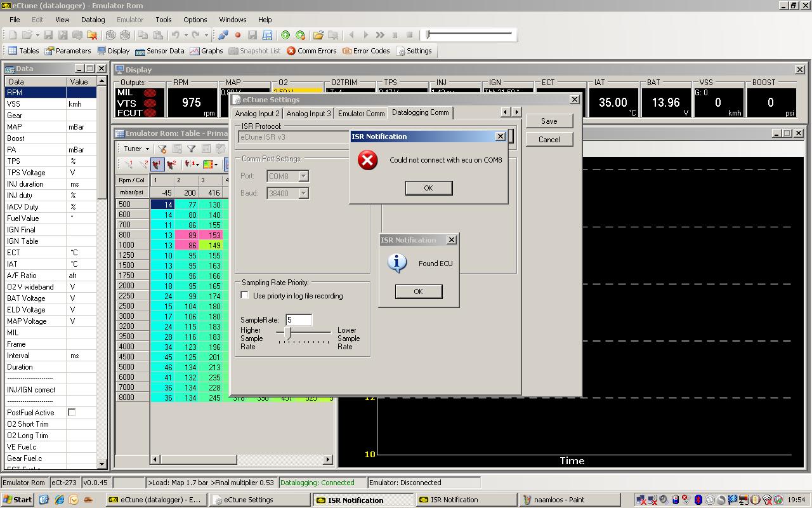Open the Windows menu
The image size is (812, 508).
pyautogui.click(x=233, y=20)
